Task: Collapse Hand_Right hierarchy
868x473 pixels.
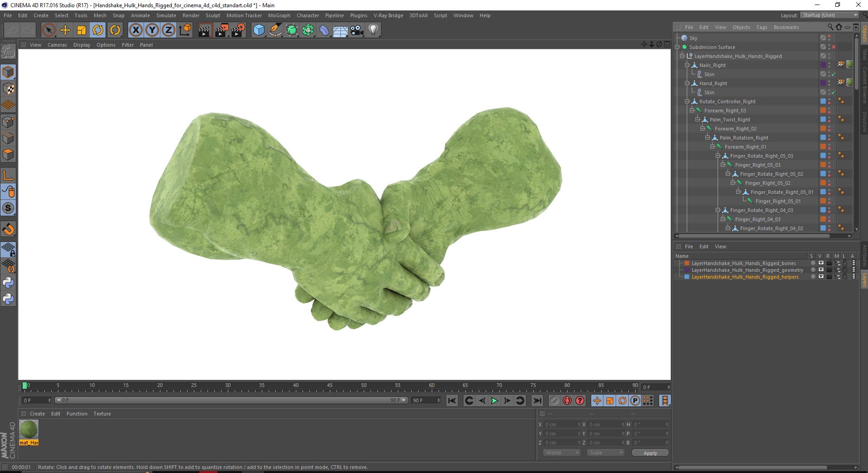Action: 687,83
